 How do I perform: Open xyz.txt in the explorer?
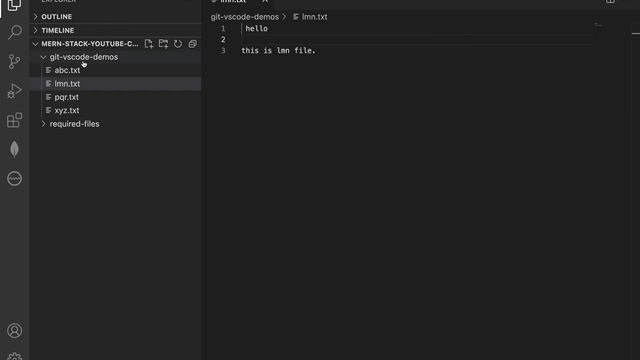click(x=116, y=111)
